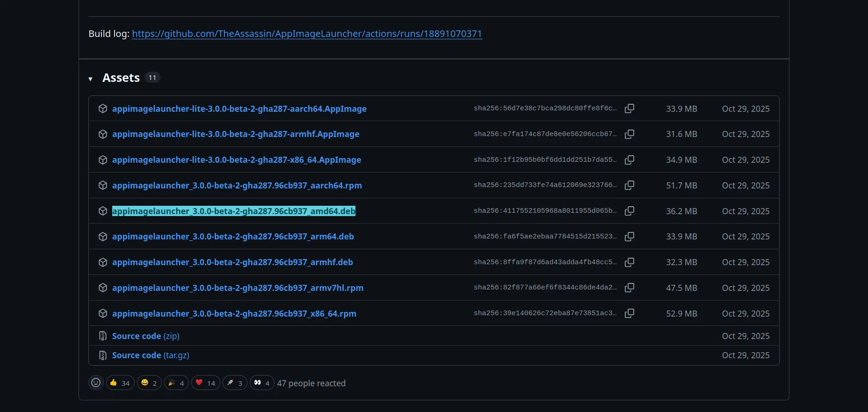Click the 47.5 MB file size
The image size is (868, 412).
click(x=681, y=288)
